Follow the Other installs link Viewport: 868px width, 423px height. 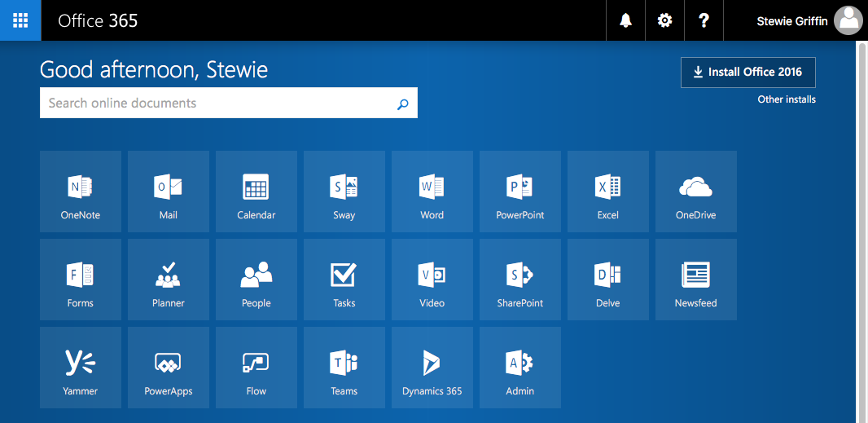[x=786, y=99]
